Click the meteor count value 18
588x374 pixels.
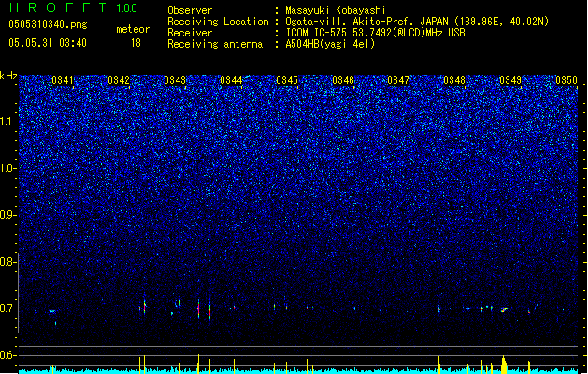(136, 43)
